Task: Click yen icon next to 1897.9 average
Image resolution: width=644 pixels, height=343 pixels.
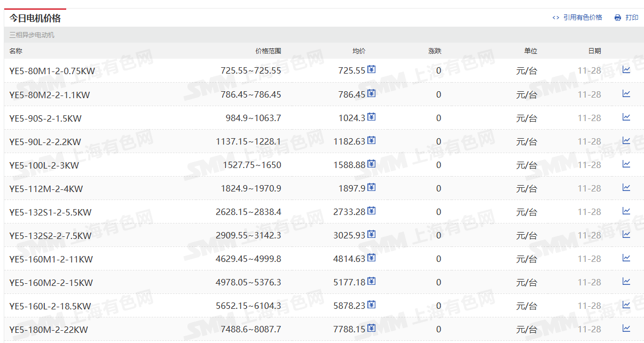Action: point(372,187)
